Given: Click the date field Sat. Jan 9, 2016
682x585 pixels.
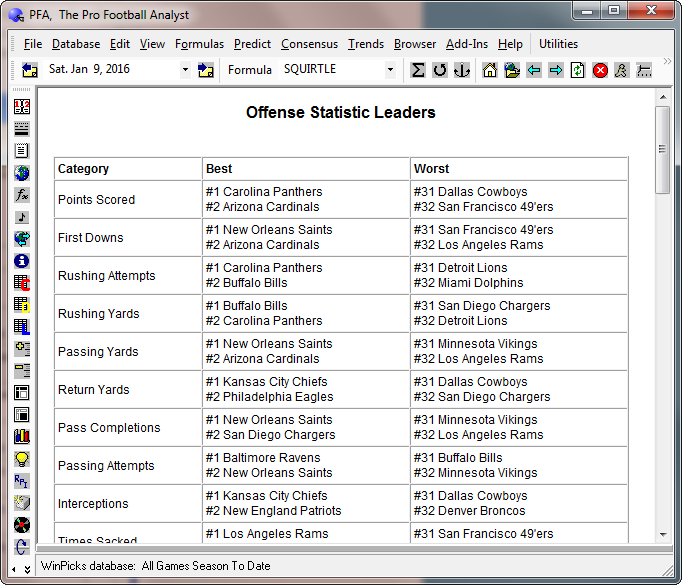Looking at the screenshot, I should (112, 70).
